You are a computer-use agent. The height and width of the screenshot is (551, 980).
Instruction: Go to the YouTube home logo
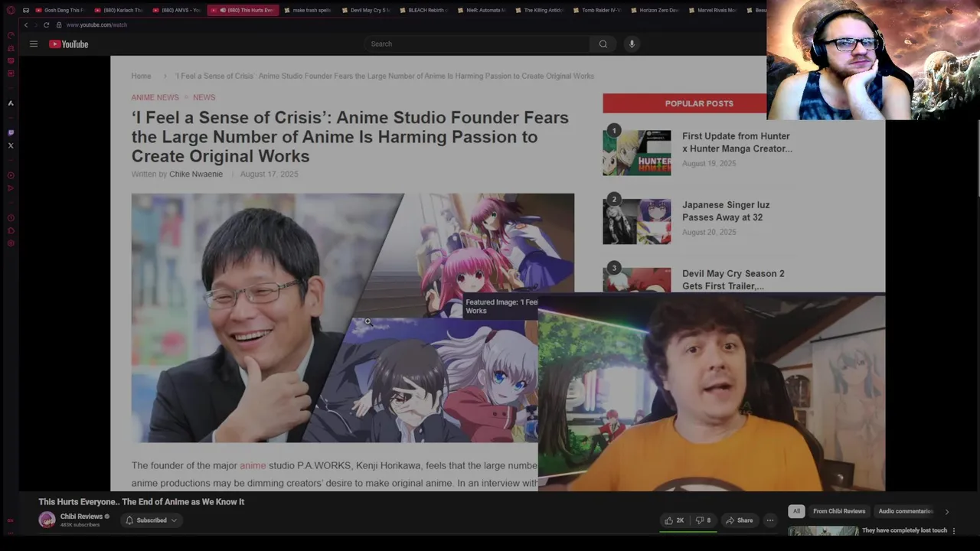click(x=69, y=44)
